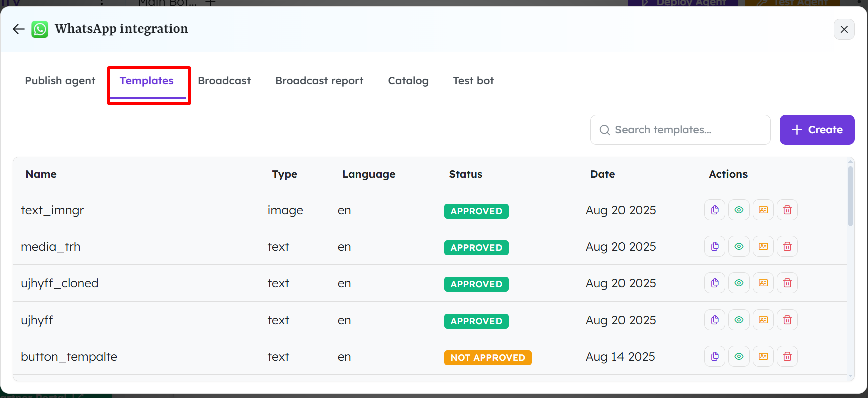Screen dimensions: 868x398
Task: Select the media_trh template name
Action: click(51, 247)
